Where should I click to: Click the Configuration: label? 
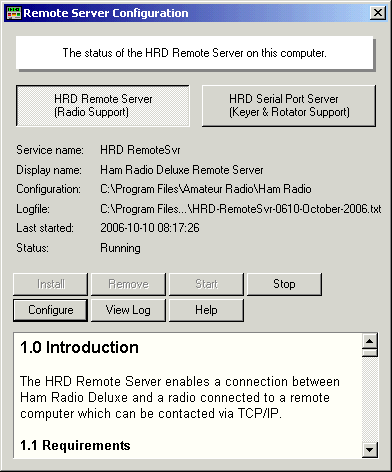click(48, 189)
